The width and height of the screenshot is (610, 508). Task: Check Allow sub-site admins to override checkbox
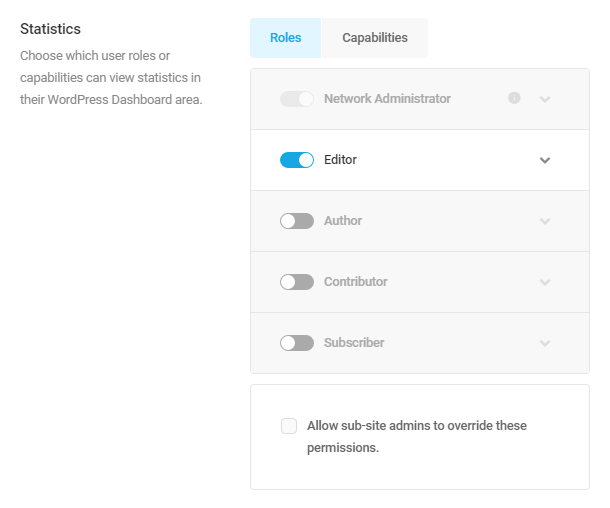coord(289,426)
